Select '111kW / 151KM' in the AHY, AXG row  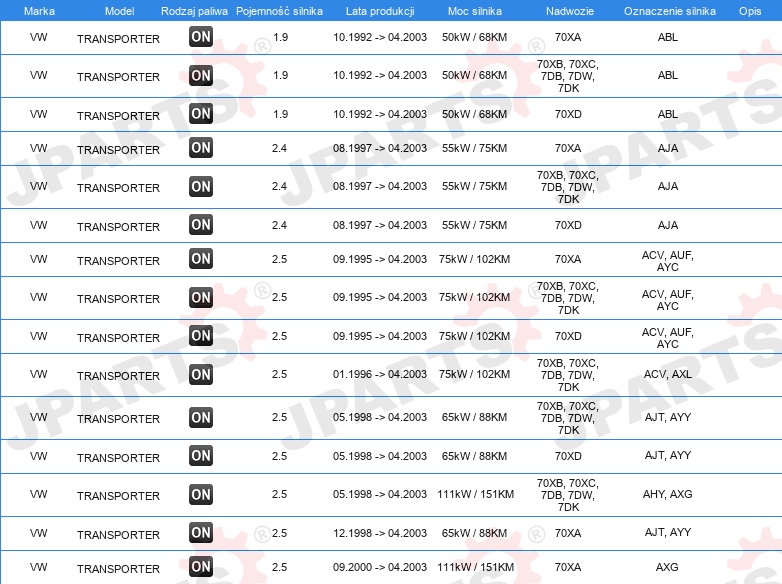(x=475, y=494)
